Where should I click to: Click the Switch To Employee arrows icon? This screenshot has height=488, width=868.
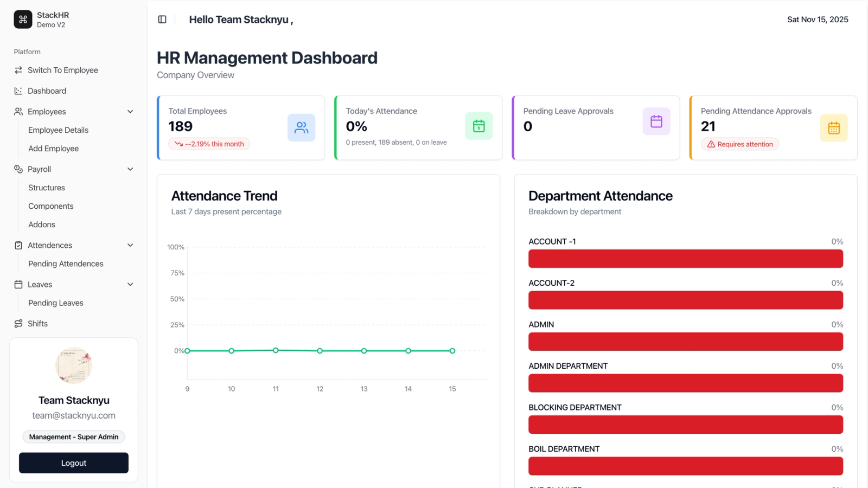tap(18, 70)
